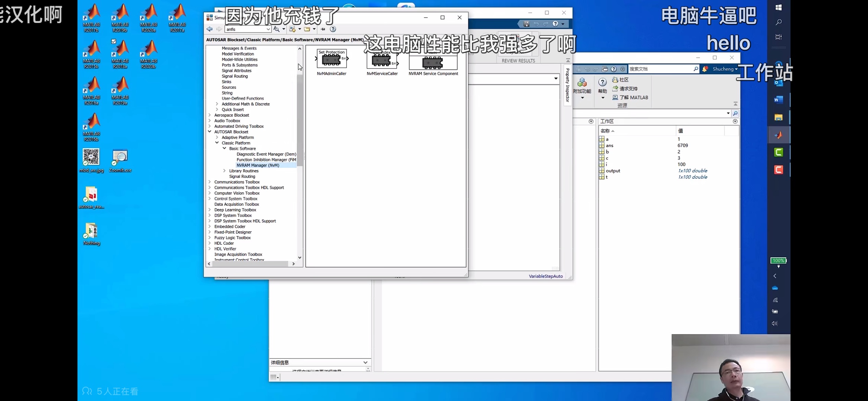Click the open folder icon in Library Browser

coord(307,29)
